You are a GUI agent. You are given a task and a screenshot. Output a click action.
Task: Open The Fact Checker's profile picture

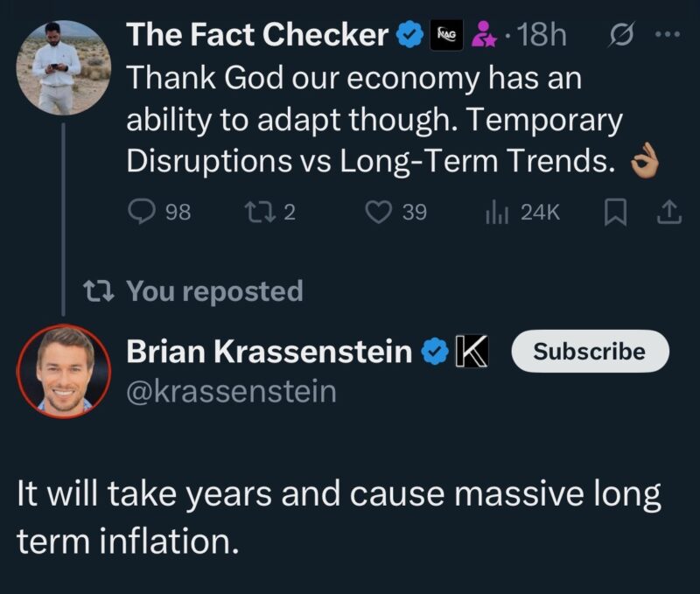click(61, 69)
